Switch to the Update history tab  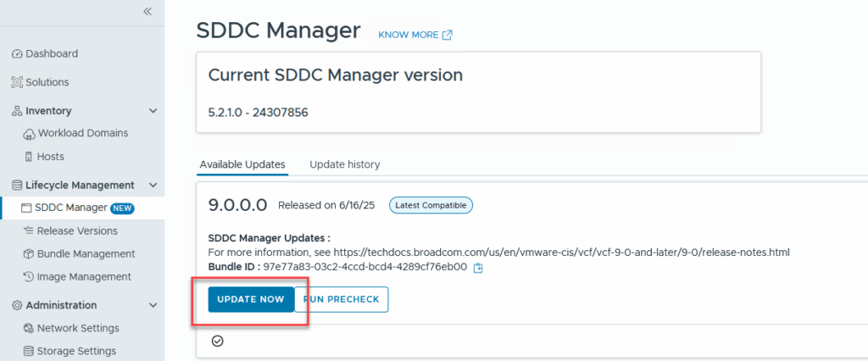click(x=344, y=164)
